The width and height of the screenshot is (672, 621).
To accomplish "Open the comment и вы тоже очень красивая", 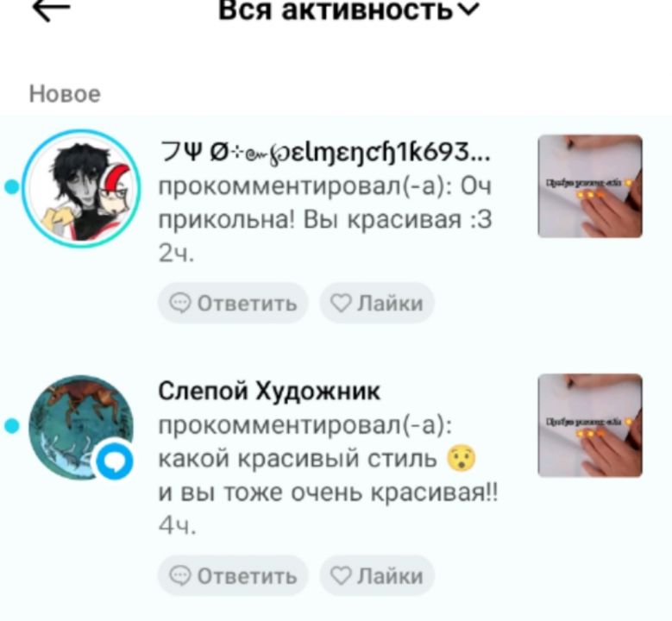I will [x=329, y=492].
